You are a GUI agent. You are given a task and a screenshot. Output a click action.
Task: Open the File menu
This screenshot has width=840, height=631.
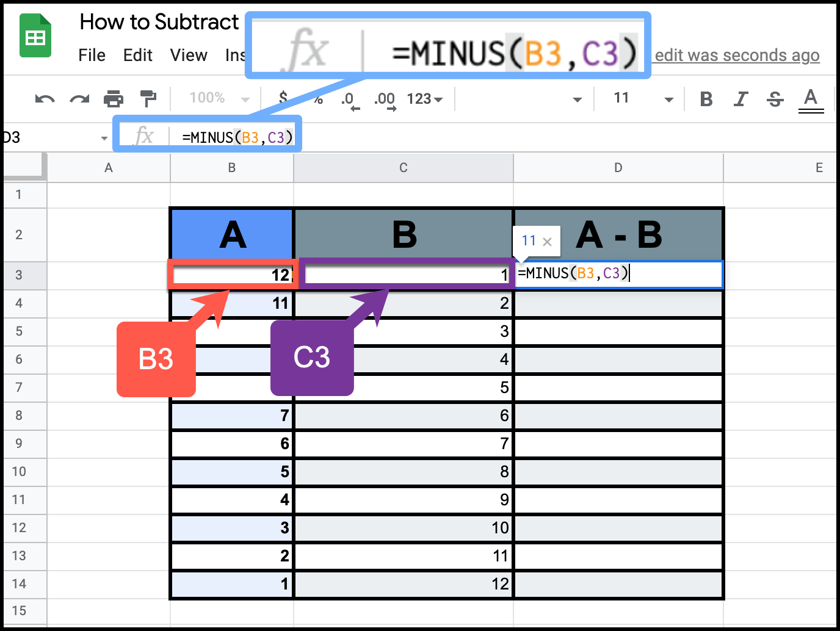point(92,55)
